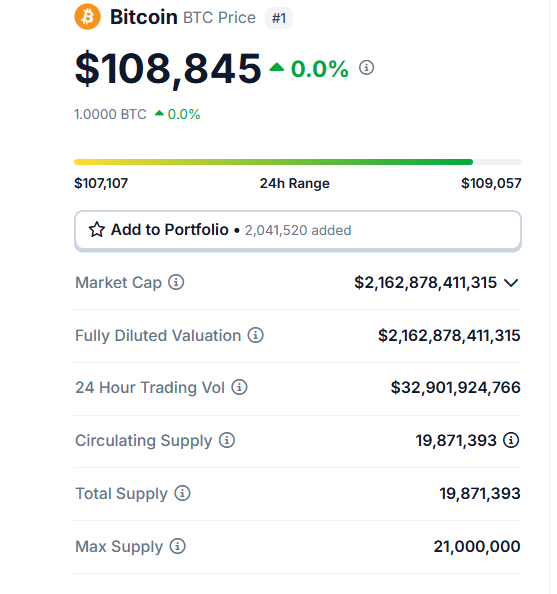Click the Market Cap label
The height and width of the screenshot is (594, 557).
pyautogui.click(x=119, y=283)
